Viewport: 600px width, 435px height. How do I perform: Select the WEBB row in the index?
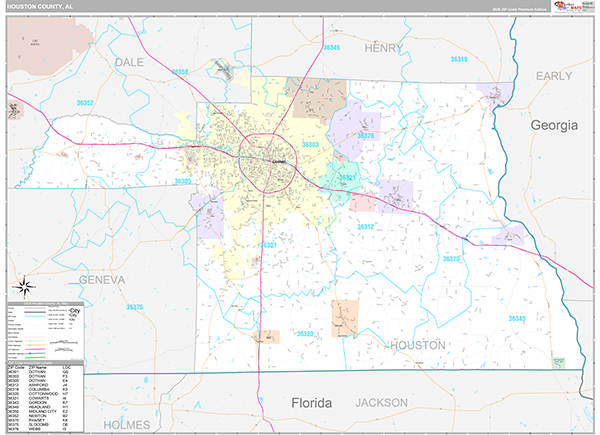point(45,429)
